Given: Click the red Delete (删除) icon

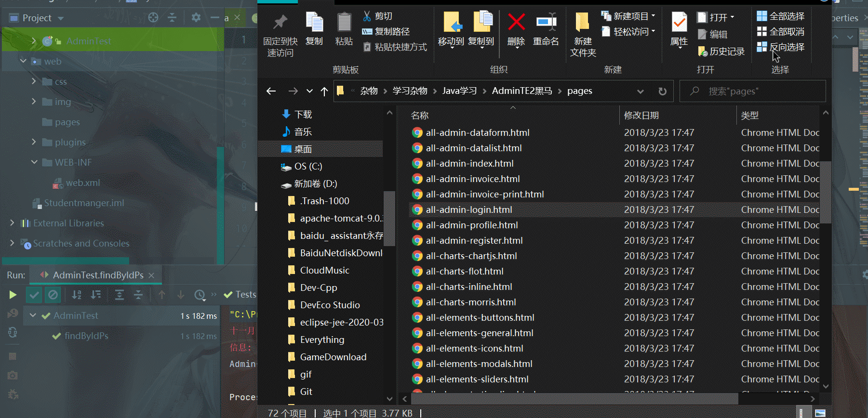Looking at the screenshot, I should tap(516, 22).
